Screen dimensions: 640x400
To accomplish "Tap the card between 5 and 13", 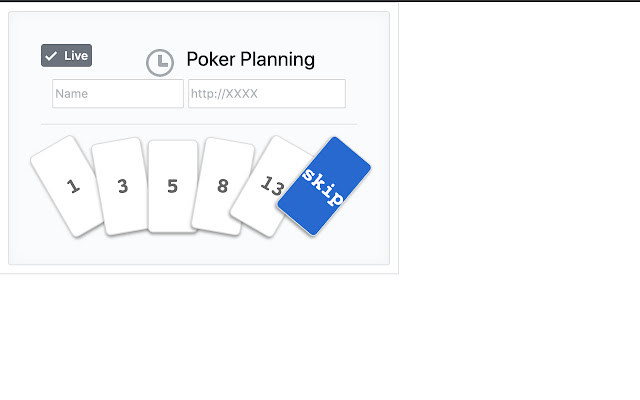I will (x=222, y=186).
